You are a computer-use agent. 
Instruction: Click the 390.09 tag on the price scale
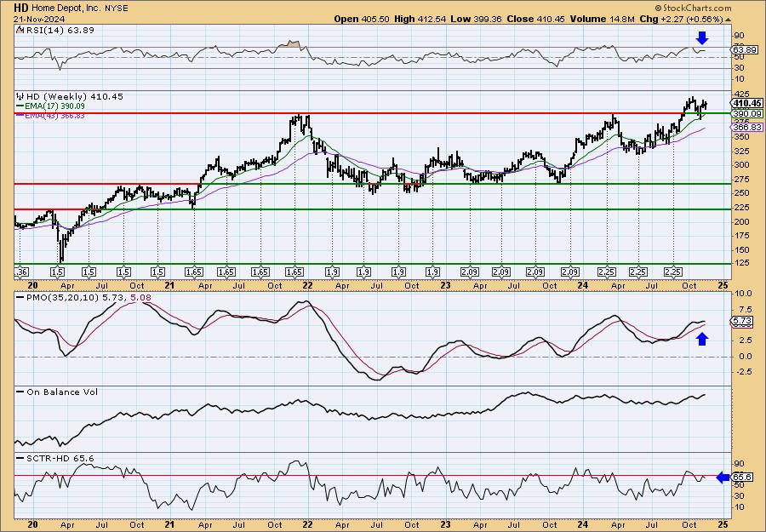746,113
